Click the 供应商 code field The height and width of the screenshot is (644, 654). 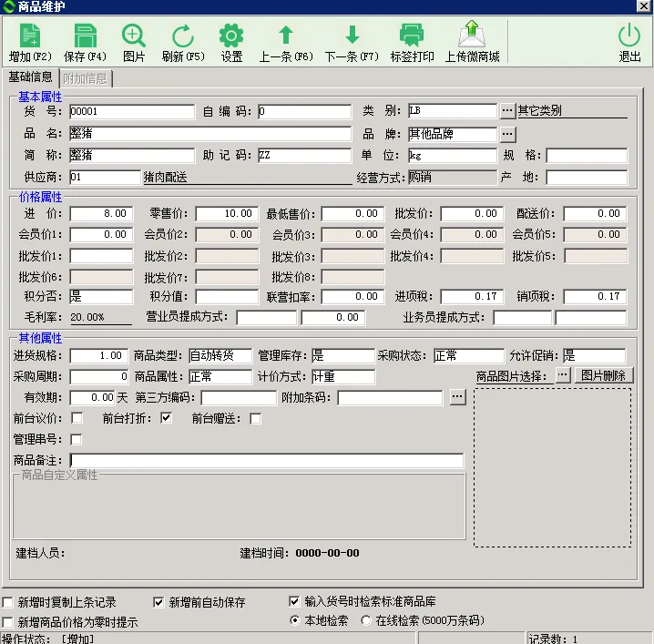point(105,177)
